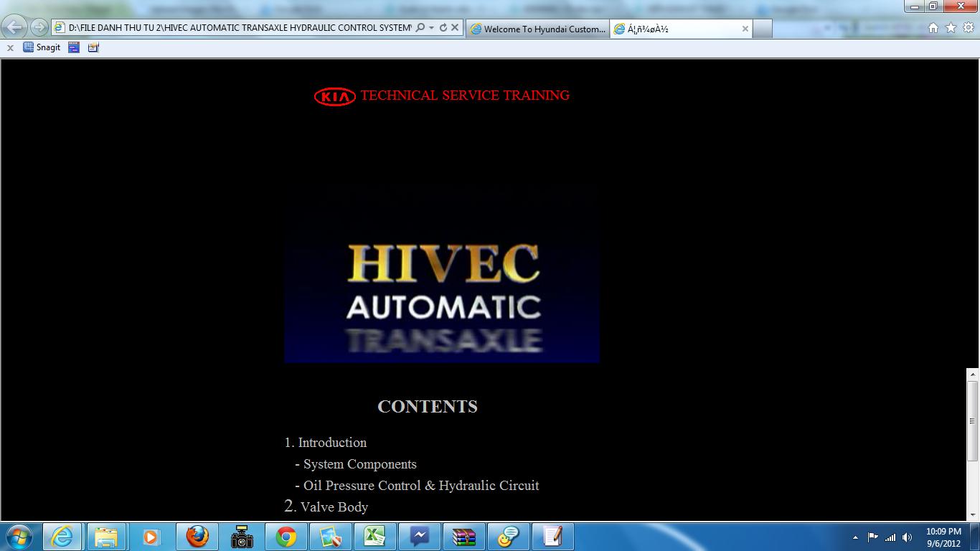
Task: Open the Favorites star panel
Action: [x=951, y=28]
